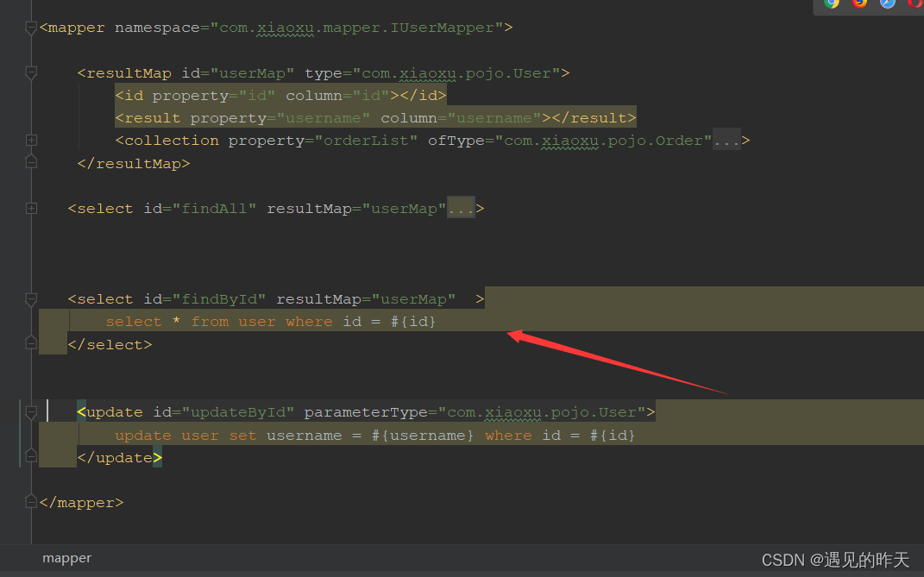Collapse the select findById fold marker

click(x=31, y=298)
